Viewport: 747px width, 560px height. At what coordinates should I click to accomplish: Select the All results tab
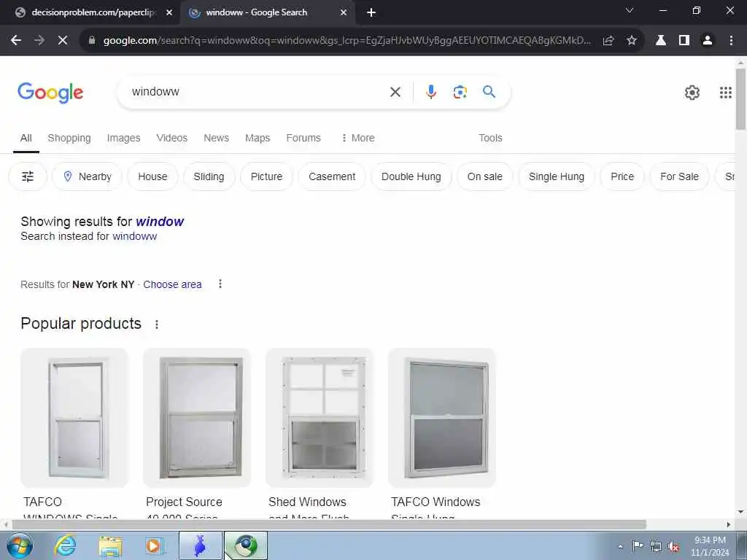coord(26,138)
